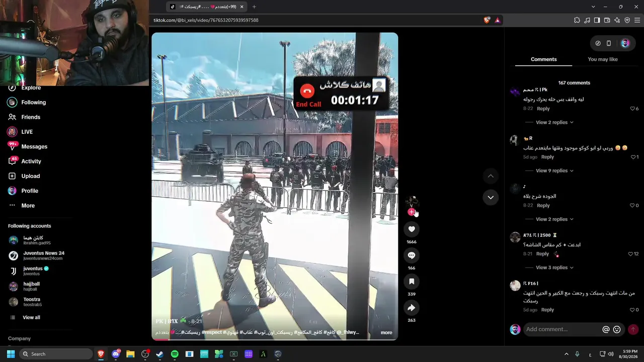Go to the next video with the down arrow

click(491, 198)
